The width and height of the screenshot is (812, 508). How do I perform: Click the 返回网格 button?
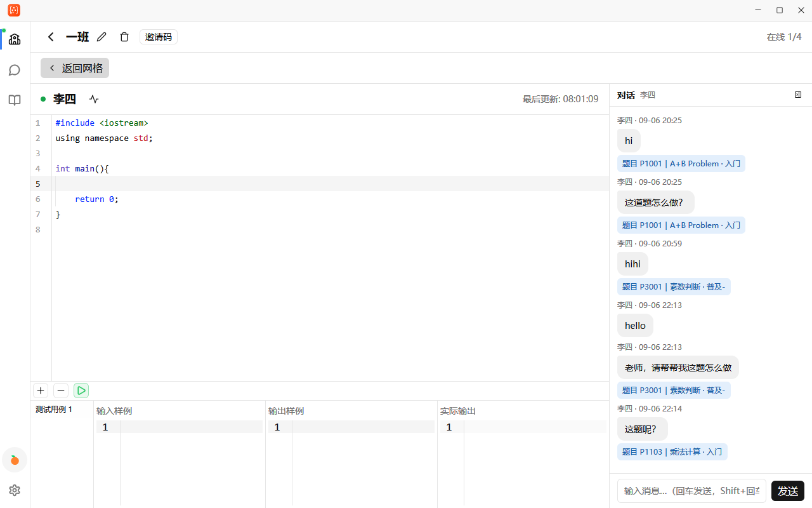click(75, 68)
